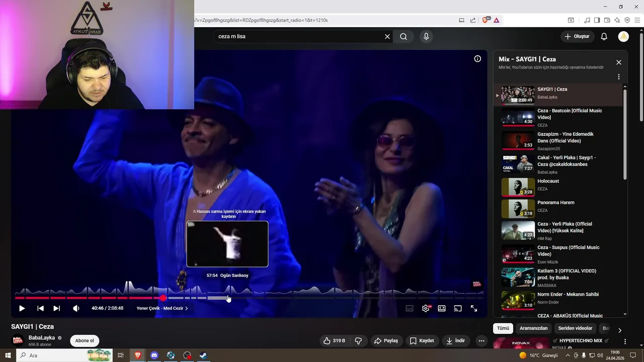Viewport: 644px width, 362px height.
Task: Click the share page icon in address bar
Action: pyautogui.click(x=473, y=20)
